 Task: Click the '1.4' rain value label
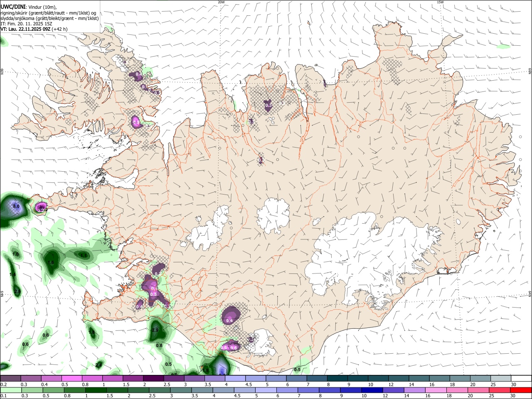tap(12, 275)
